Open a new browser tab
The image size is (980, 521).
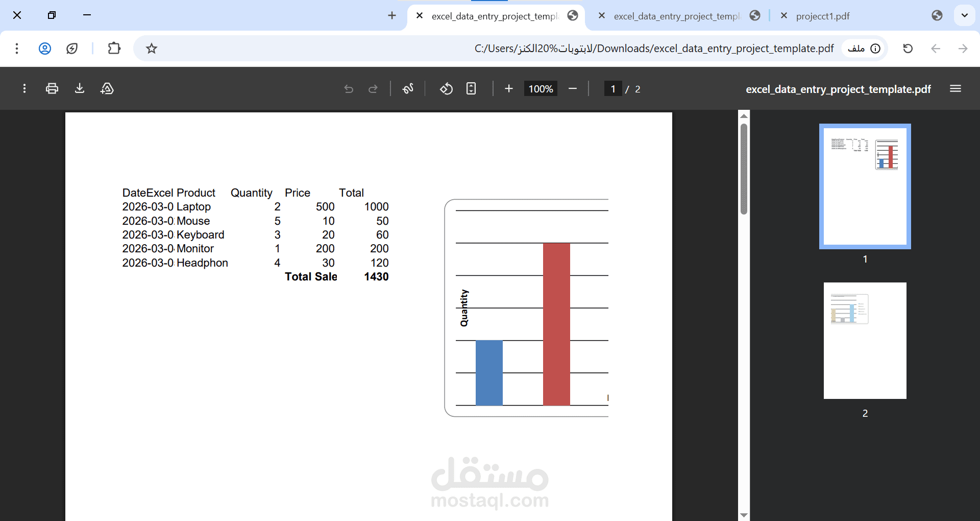click(x=392, y=16)
